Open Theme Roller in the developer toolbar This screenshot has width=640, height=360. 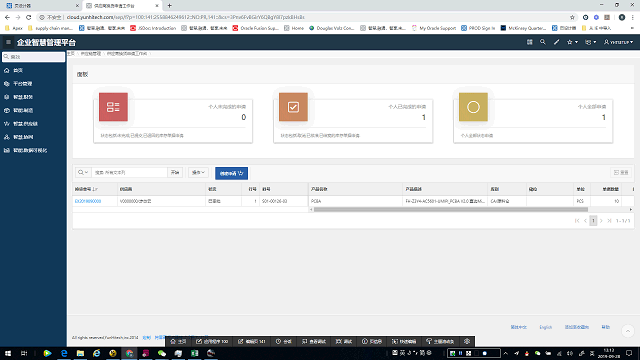click(440, 341)
